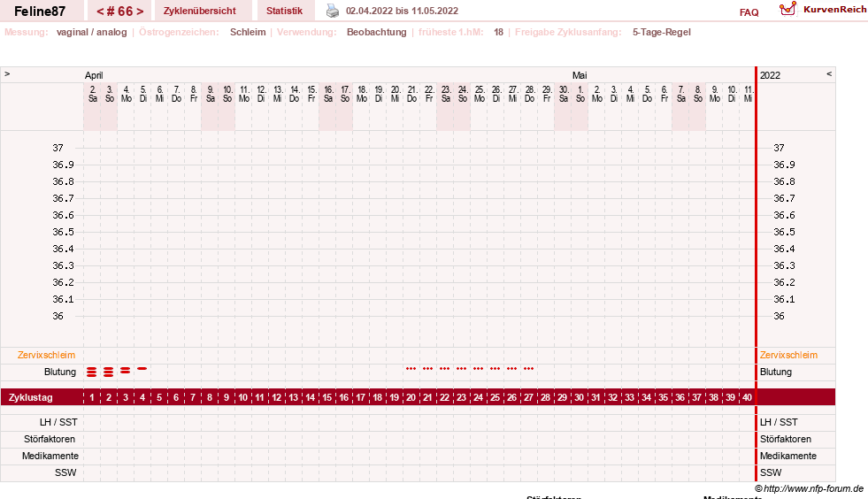Select spotting dots on cycle day 20
Viewport: 868px width, 499px height.
click(411, 368)
